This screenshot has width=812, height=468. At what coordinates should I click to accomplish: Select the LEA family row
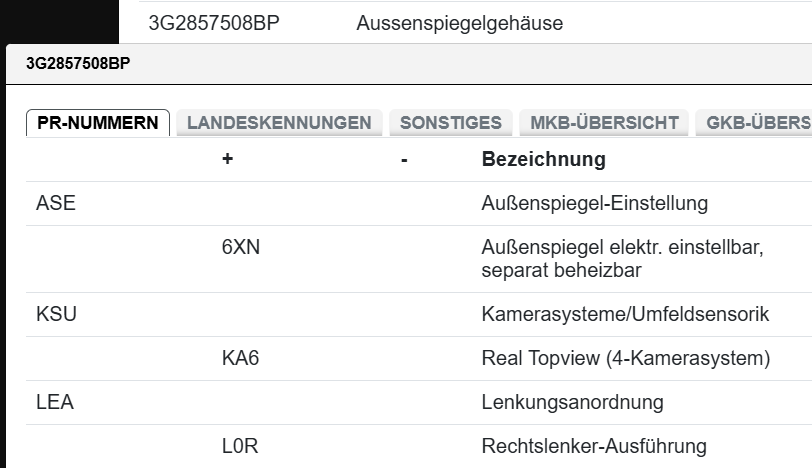55,402
